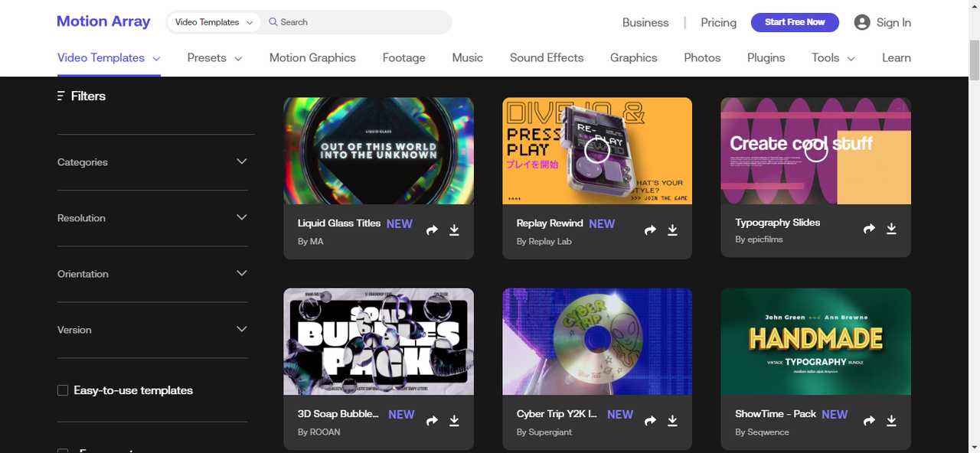
Task: Open the Business link
Action: click(x=645, y=23)
